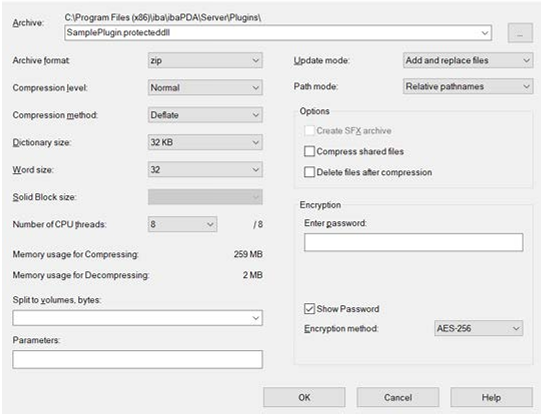Screen dimensions: 543x416
Task: Click the Parameters text field
Action: point(137,360)
